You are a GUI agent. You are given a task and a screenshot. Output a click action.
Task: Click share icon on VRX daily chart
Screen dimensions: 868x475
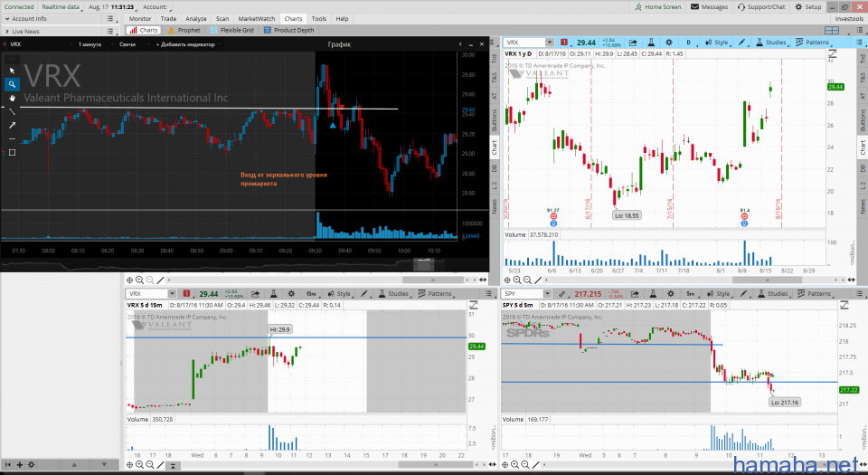click(x=633, y=43)
